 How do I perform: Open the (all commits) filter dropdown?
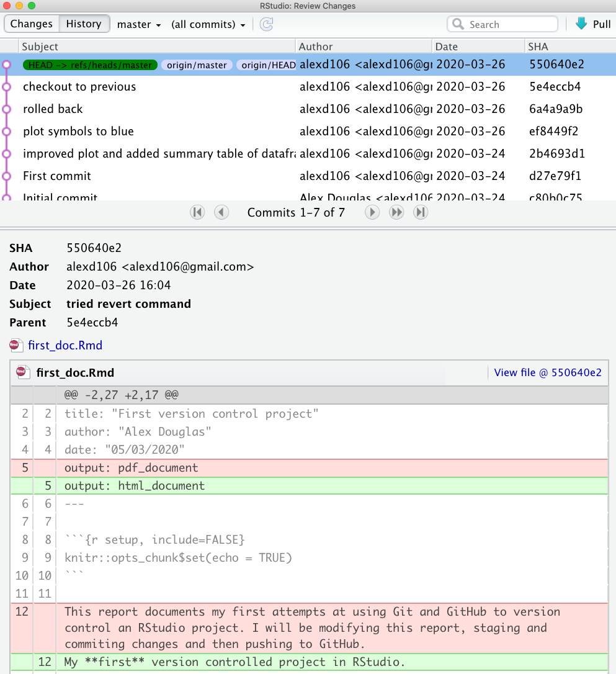click(x=208, y=25)
